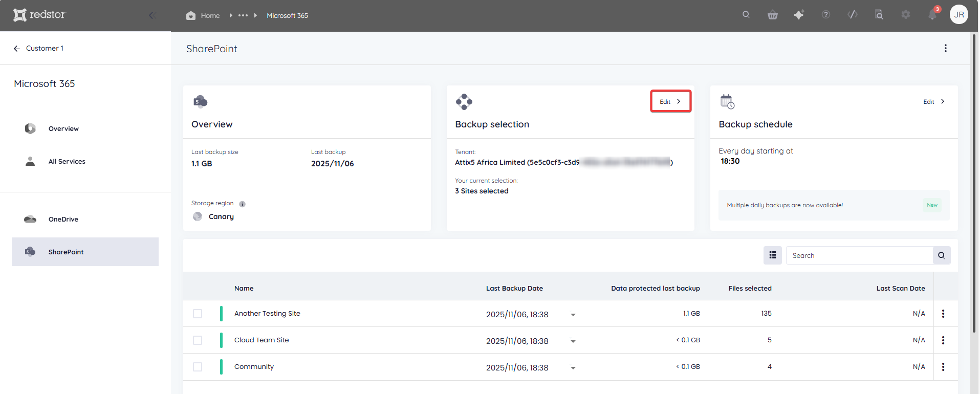Click the search magnifier button

tap(942, 255)
